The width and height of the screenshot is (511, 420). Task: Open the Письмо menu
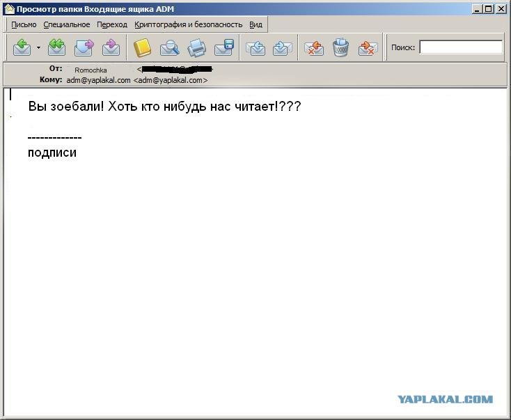pos(24,25)
